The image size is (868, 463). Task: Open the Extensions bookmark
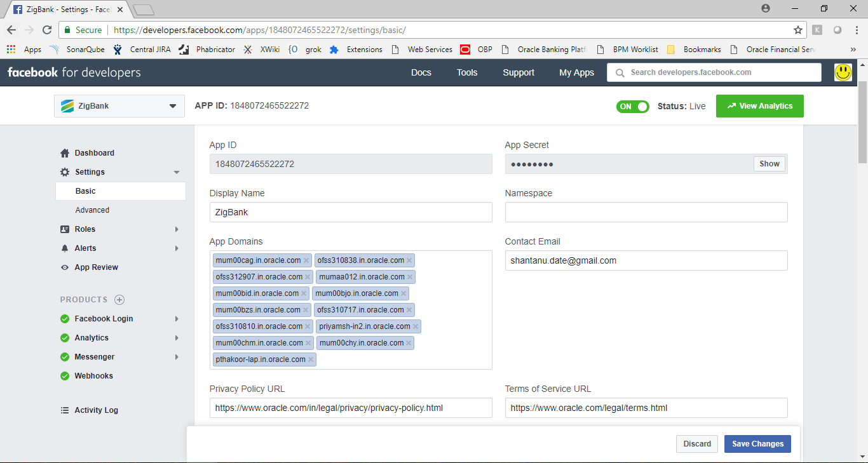[356, 50]
